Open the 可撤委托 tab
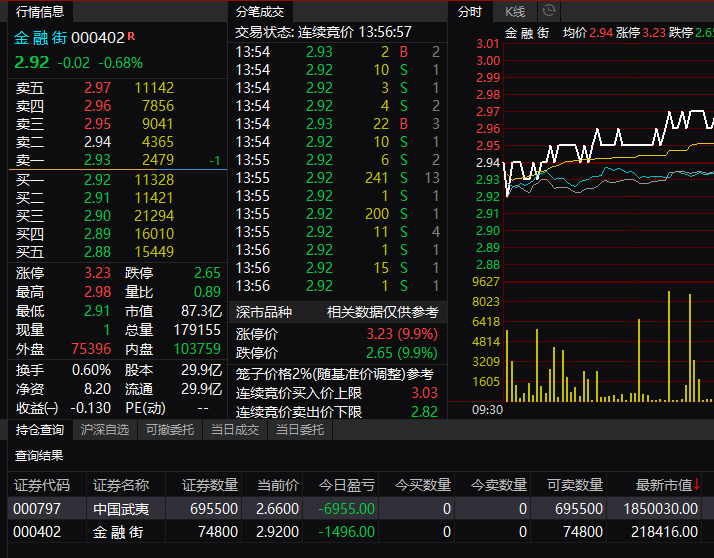 tap(170, 430)
